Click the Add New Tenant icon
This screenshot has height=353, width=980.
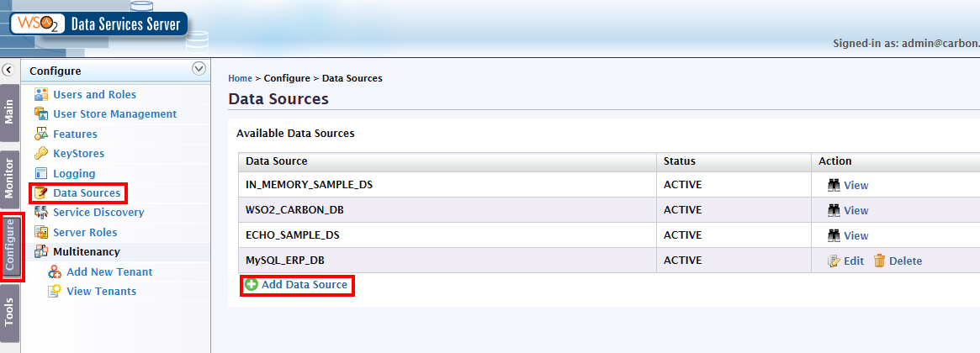pos(55,271)
